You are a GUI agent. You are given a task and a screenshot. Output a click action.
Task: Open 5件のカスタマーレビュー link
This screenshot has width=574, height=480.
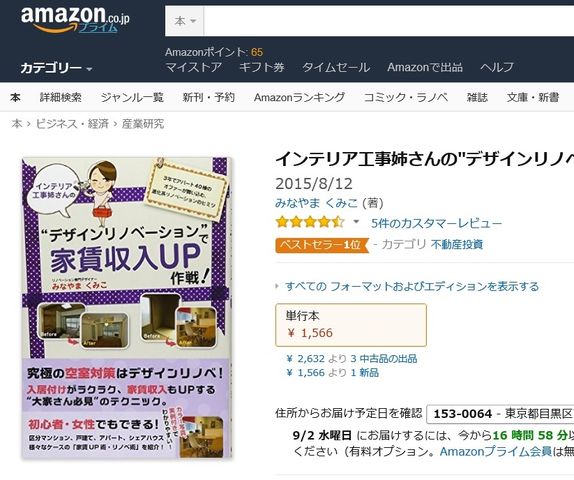point(436,223)
